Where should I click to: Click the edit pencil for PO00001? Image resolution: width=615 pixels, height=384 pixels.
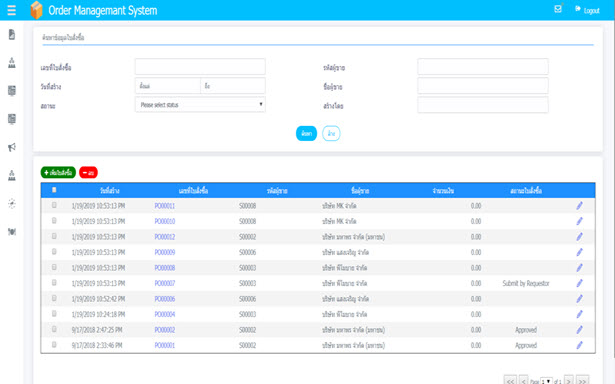pyautogui.click(x=579, y=345)
